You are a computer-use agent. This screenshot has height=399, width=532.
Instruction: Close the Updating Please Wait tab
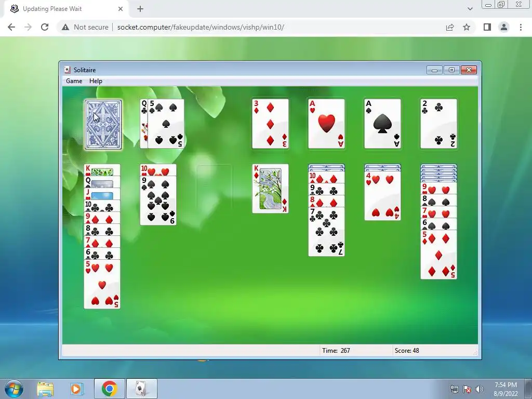(x=121, y=9)
